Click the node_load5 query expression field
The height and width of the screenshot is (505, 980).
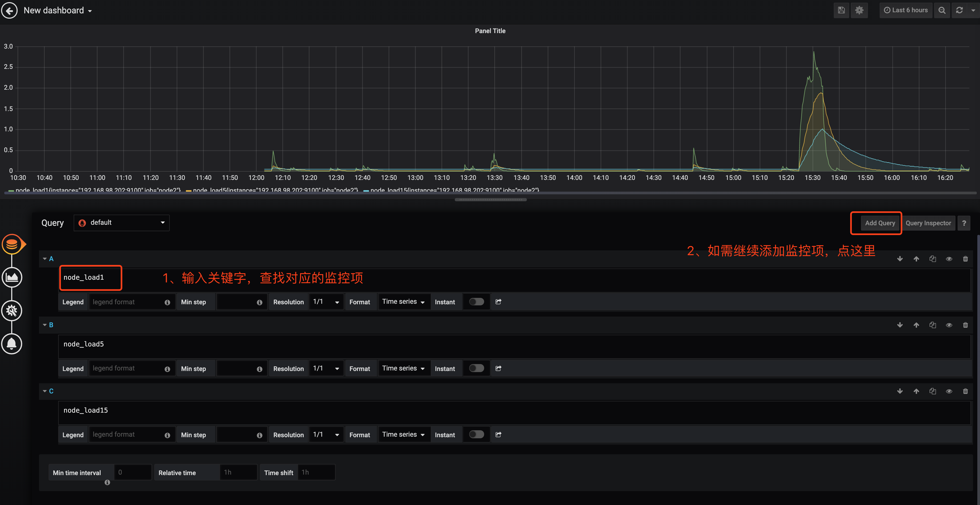point(514,347)
